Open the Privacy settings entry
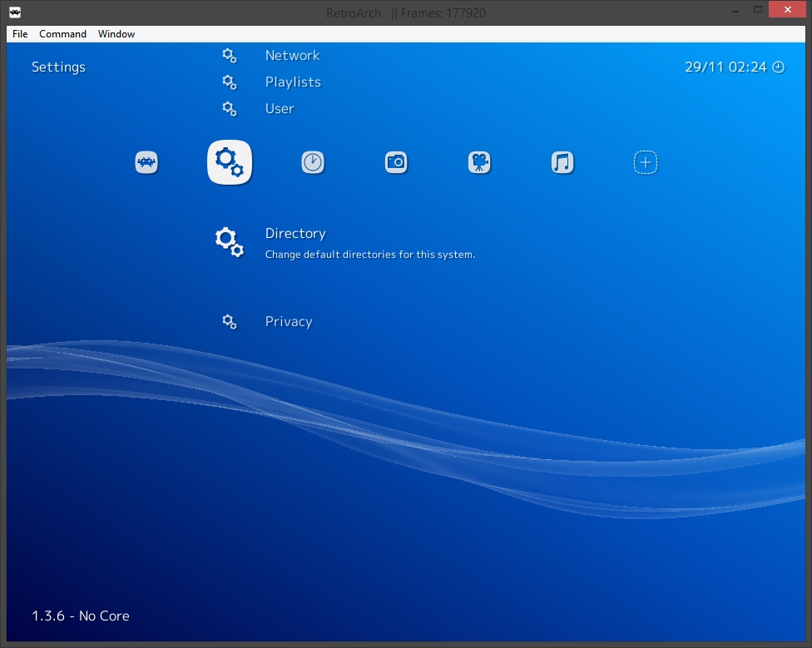The image size is (812, 648). click(x=289, y=322)
